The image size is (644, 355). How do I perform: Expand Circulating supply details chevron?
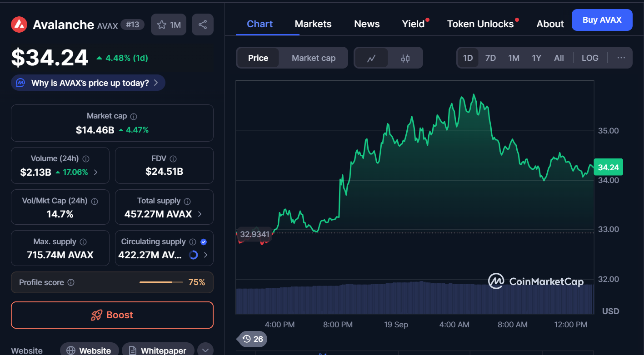pos(205,255)
